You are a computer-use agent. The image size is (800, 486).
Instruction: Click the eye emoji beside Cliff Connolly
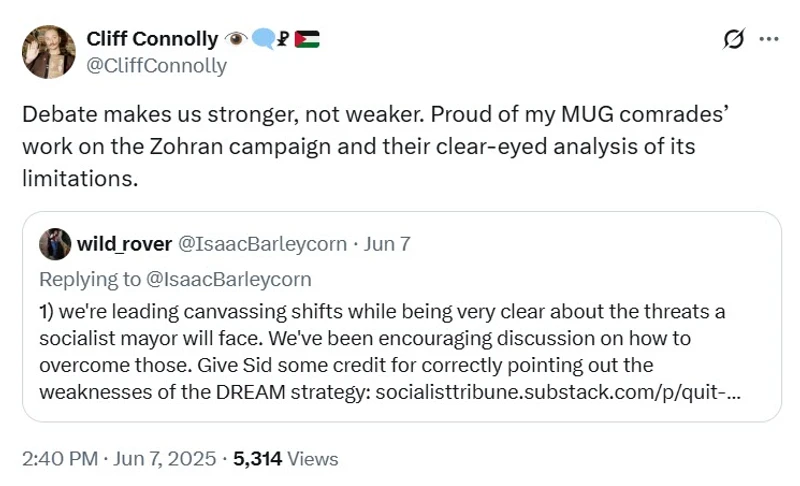[x=238, y=40]
